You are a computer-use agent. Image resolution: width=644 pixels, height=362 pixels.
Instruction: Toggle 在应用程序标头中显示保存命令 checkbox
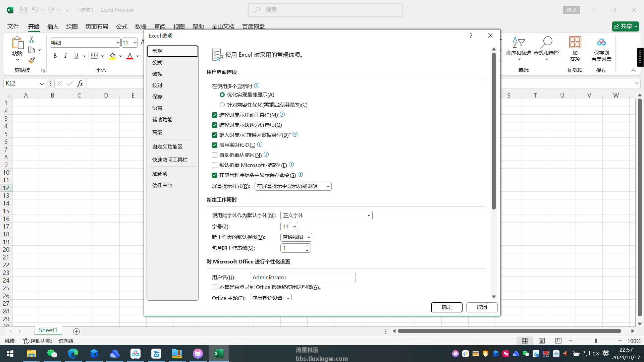coord(215,175)
